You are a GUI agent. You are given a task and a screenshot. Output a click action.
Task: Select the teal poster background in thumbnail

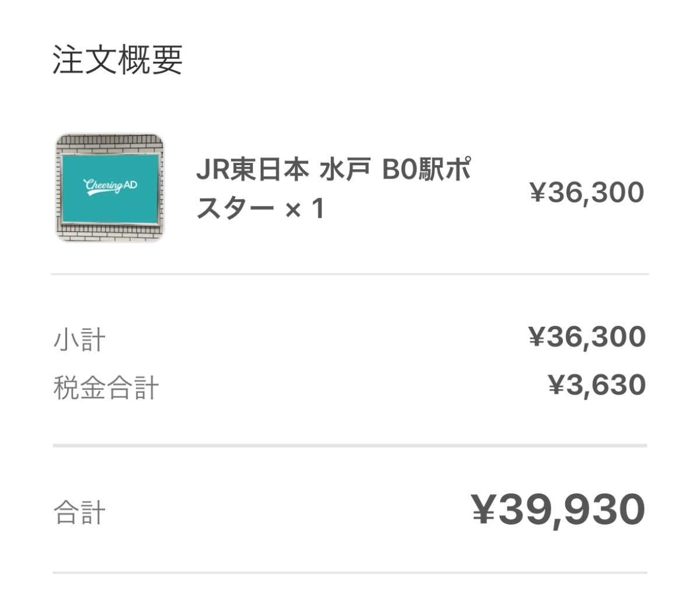[x=111, y=188]
